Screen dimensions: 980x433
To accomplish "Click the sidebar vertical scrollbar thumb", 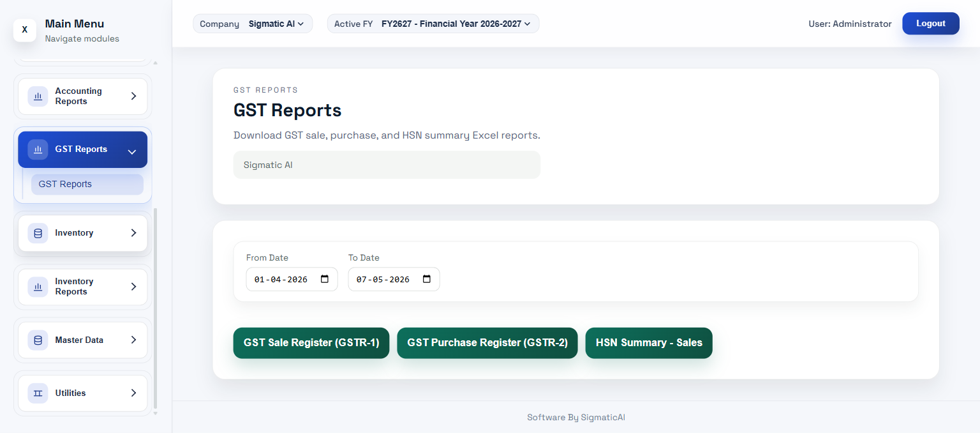I will click(x=155, y=308).
